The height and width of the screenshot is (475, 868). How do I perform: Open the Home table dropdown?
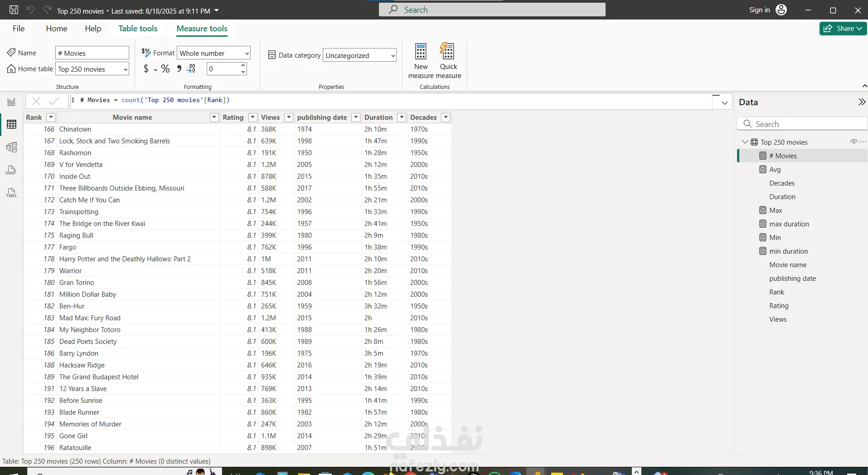(x=92, y=69)
